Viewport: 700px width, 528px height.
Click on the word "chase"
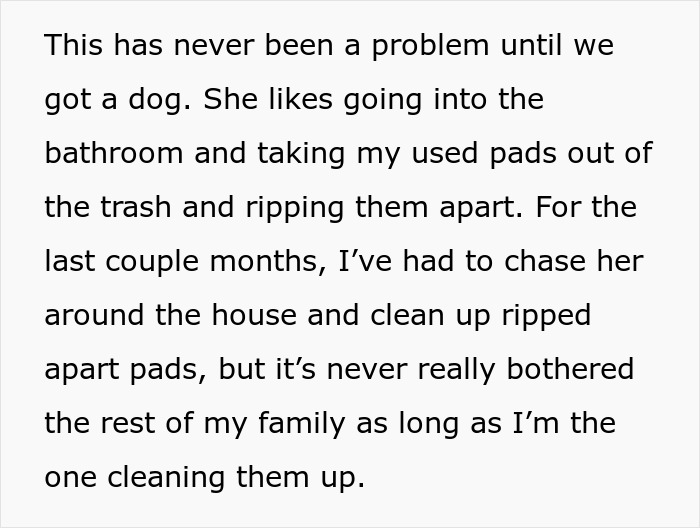pyautogui.click(x=545, y=261)
